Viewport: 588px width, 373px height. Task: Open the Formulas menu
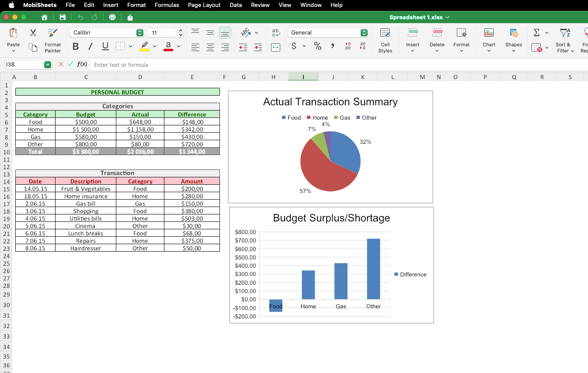[167, 5]
